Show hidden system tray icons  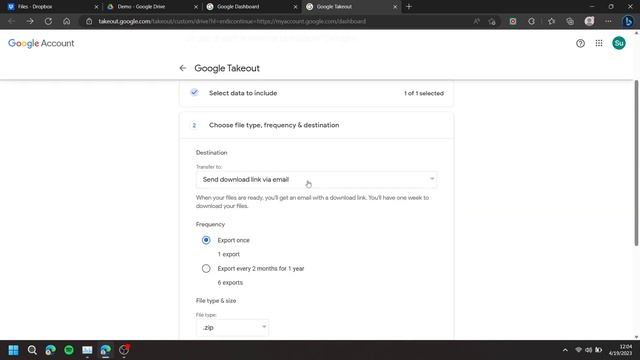[565, 350]
